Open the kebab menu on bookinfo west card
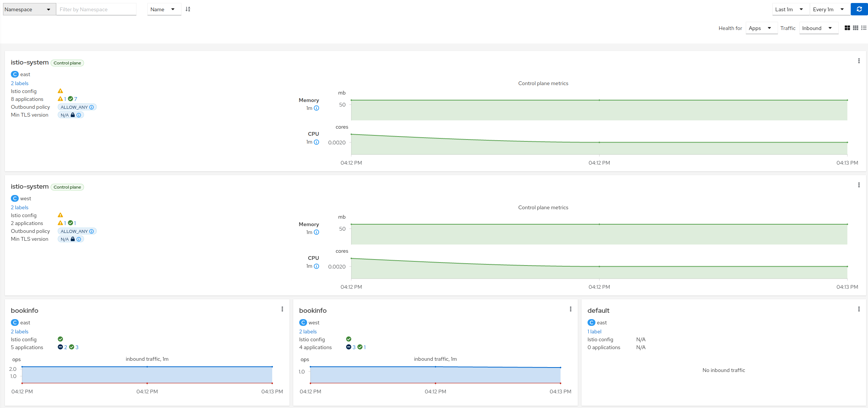Viewport: 868px width, 408px height. pos(570,309)
